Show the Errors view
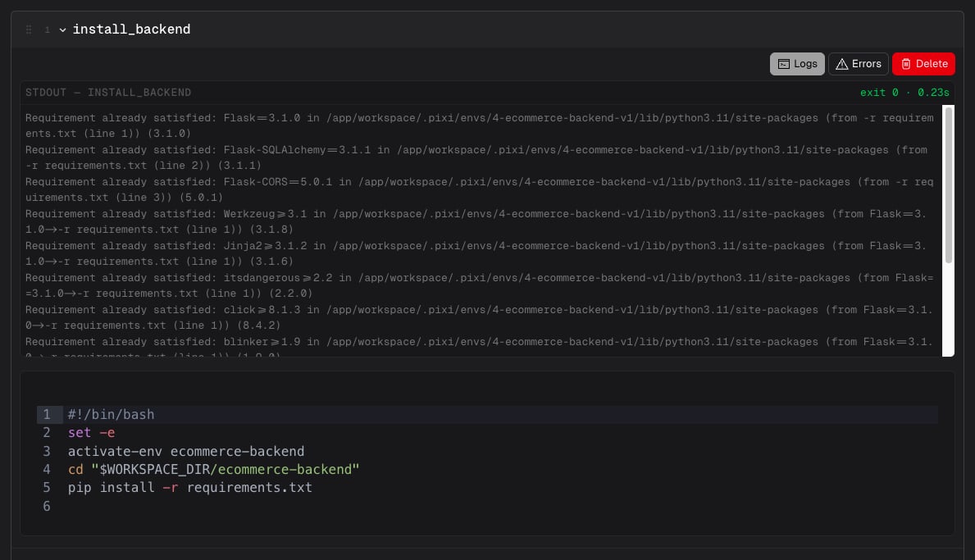975x560 pixels. (858, 64)
